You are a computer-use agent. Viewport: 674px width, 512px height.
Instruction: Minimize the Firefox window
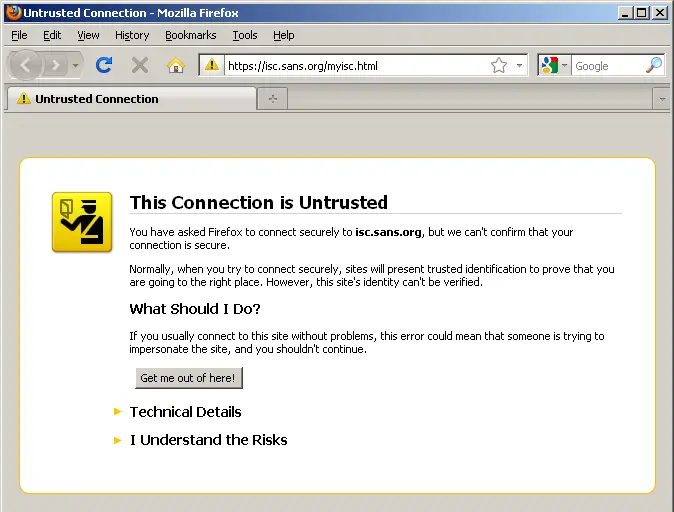point(625,13)
